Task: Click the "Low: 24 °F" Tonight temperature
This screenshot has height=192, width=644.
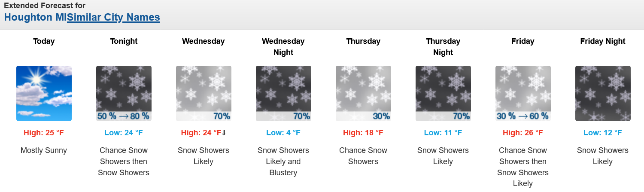Action: tap(124, 133)
